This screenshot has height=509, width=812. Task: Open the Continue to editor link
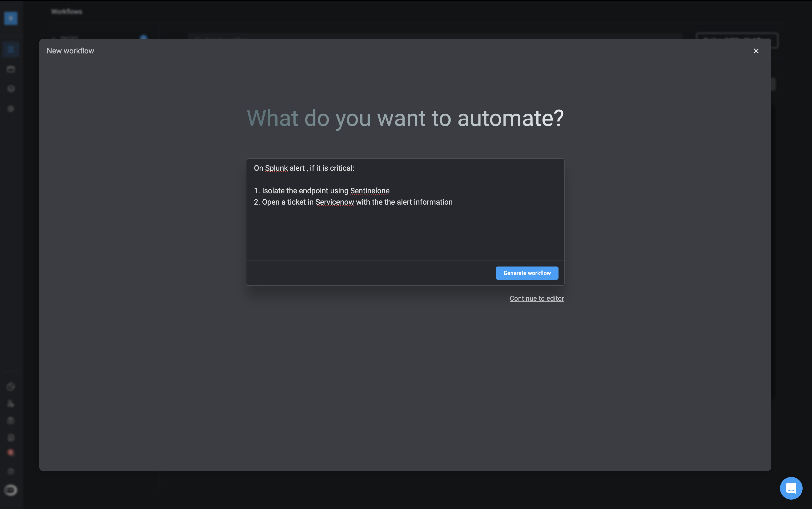pos(537,298)
